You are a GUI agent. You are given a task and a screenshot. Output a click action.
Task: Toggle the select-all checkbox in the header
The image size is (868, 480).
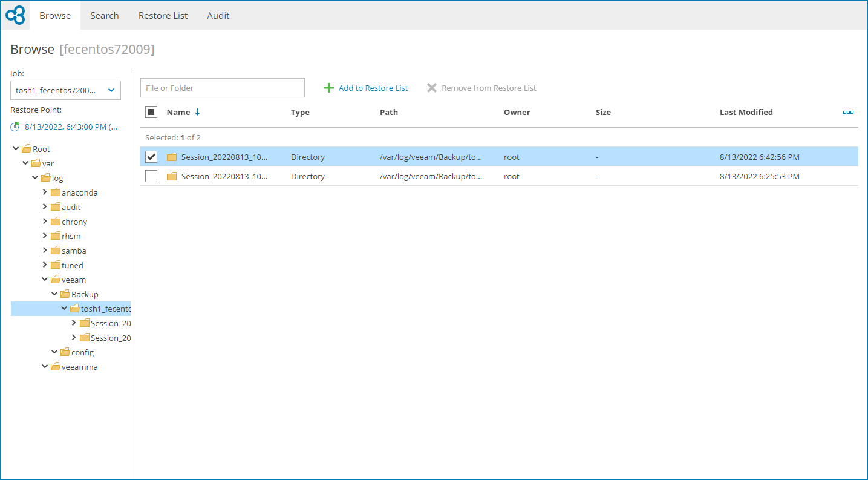click(x=151, y=111)
